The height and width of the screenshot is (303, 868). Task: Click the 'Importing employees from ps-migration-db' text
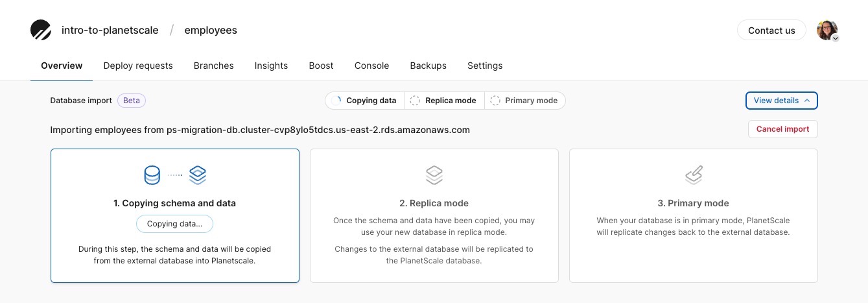point(260,130)
